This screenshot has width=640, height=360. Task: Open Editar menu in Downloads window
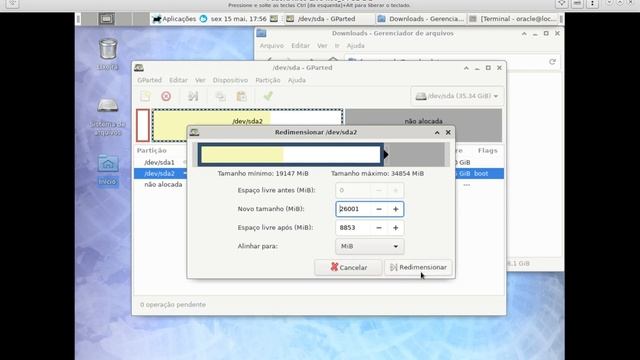300,46
